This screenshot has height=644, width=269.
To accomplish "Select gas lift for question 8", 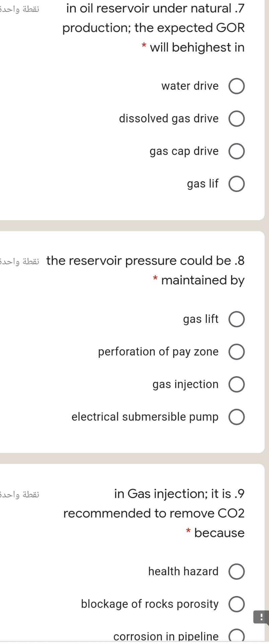I will coord(236,319).
